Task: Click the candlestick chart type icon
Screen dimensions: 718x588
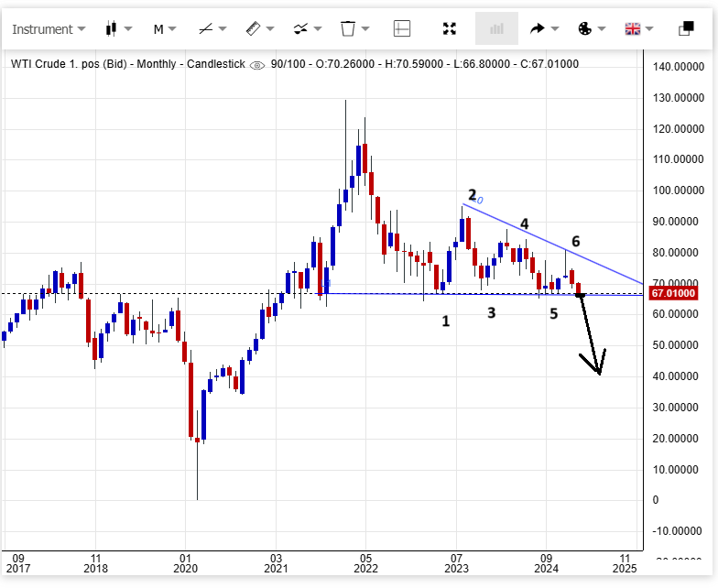Action: (112, 28)
